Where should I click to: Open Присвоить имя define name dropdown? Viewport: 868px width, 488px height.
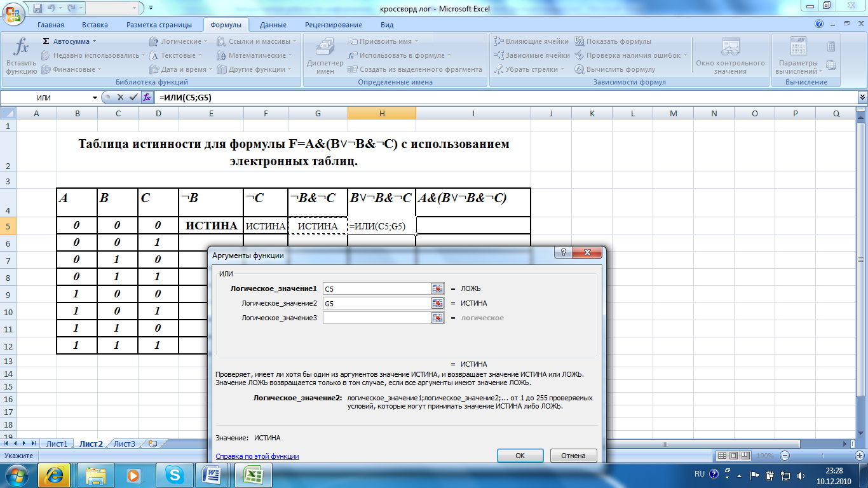(384, 41)
